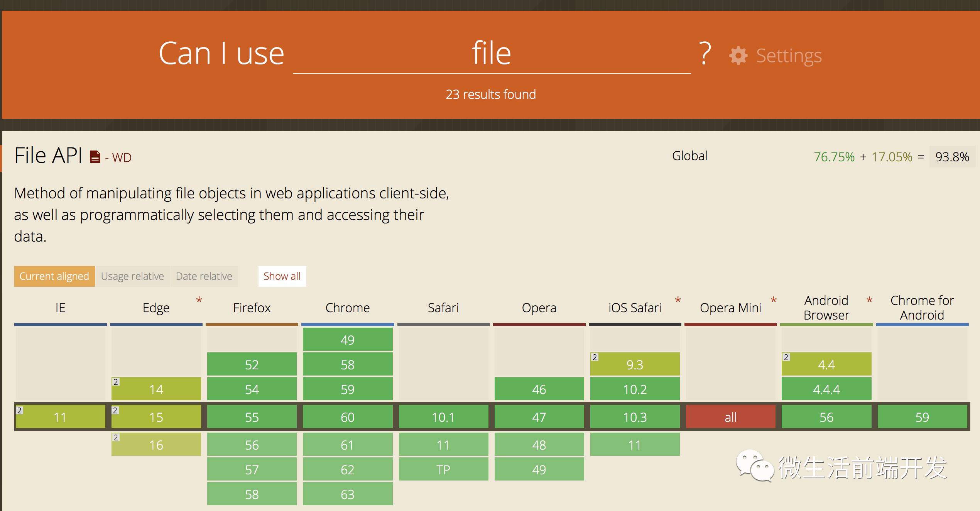Click the note 2 badge on Edge 14

pos(115,382)
